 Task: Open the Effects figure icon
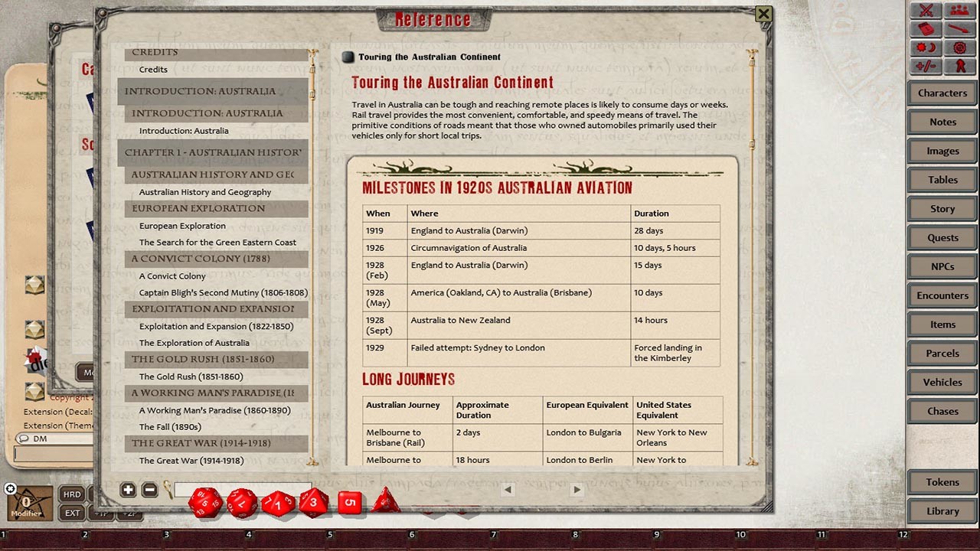(959, 67)
